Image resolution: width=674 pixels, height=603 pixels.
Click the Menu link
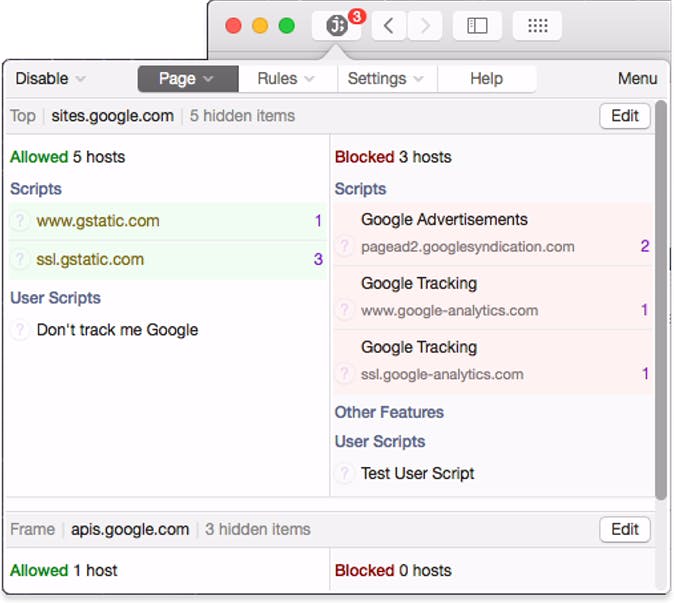[637, 79]
